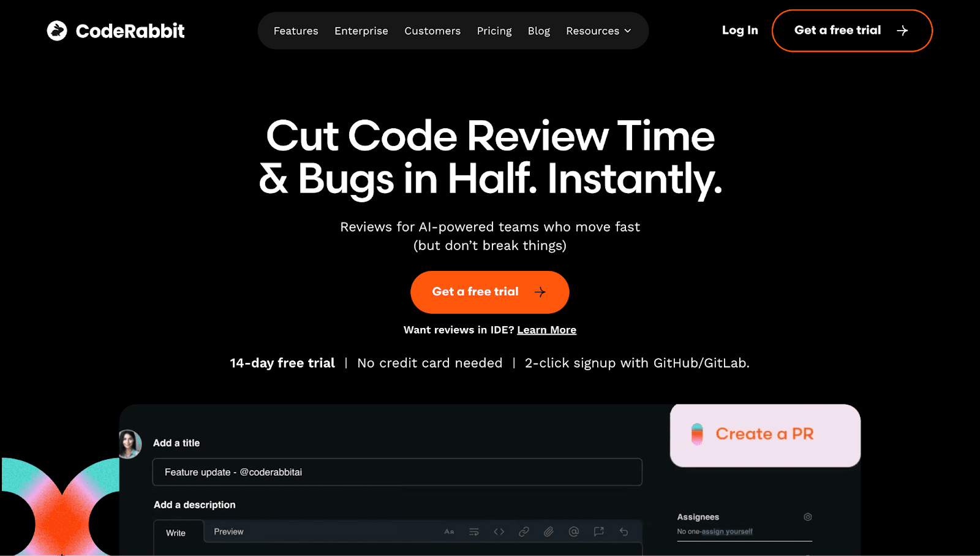The image size is (980, 556).
Task: Click the reference comment arrow icon
Action: click(599, 531)
